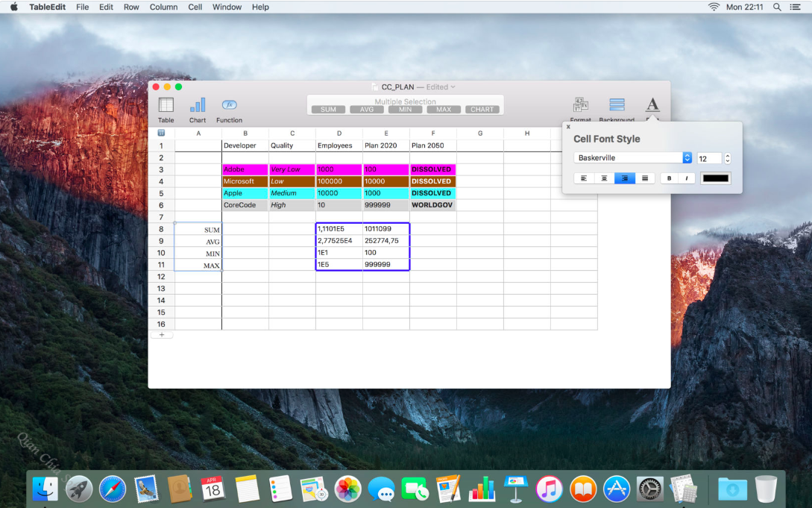Click the SUM quick function button
Viewport: 812px width, 508px height.
click(x=328, y=109)
